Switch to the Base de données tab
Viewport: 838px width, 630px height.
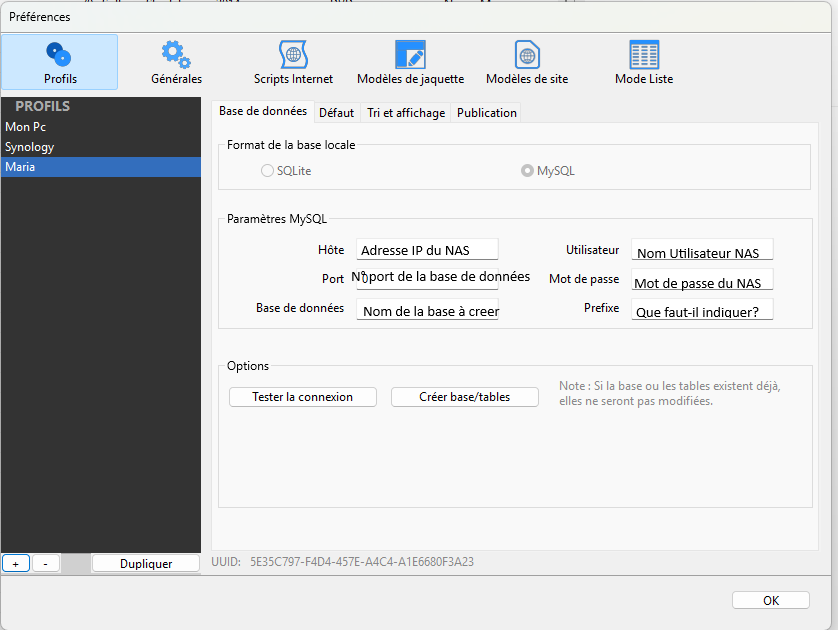263,111
